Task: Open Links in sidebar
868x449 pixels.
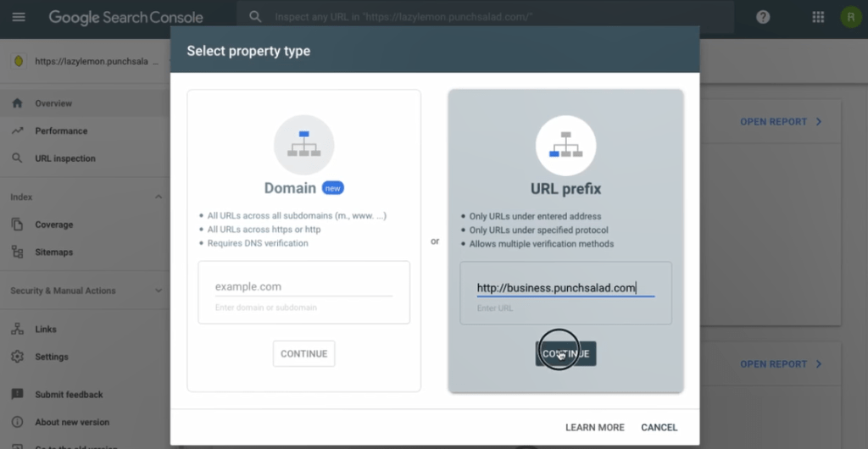Action: click(x=46, y=329)
